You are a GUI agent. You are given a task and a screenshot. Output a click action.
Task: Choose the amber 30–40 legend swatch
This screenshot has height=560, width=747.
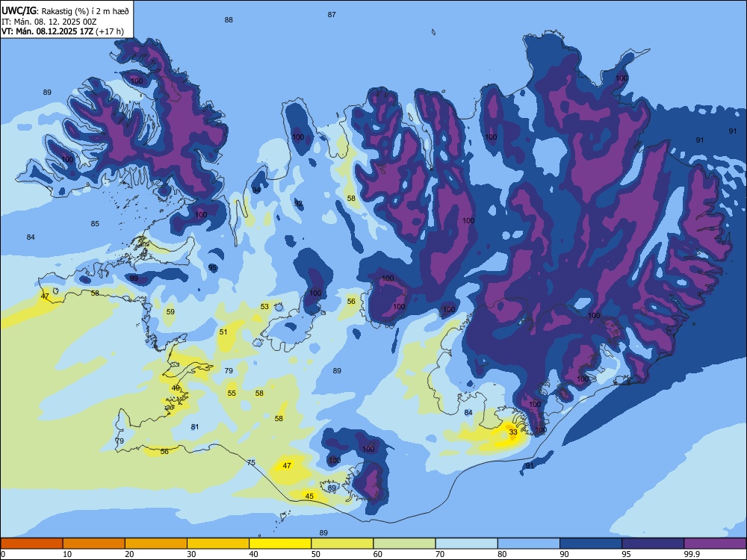click(218, 544)
